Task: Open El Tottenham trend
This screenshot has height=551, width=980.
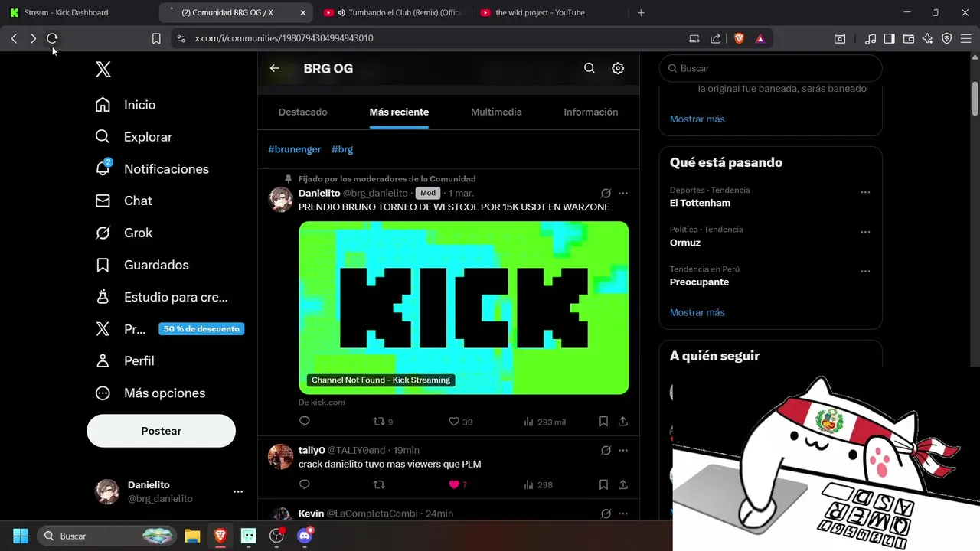Action: point(700,203)
